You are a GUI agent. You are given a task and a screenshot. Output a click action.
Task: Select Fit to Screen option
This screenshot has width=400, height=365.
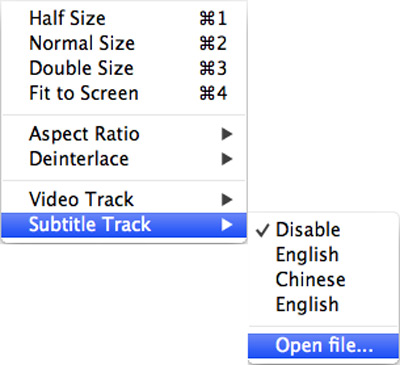pyautogui.click(x=124, y=93)
